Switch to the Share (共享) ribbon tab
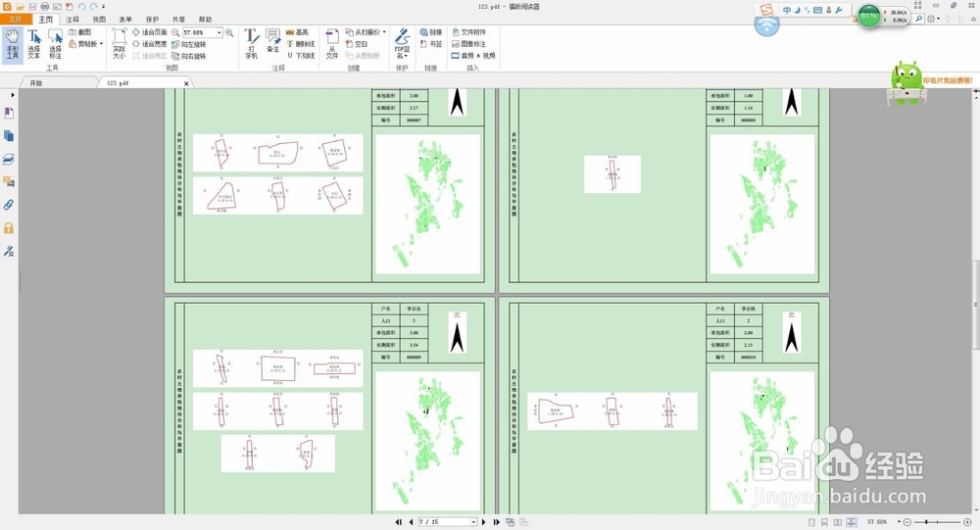 click(178, 20)
